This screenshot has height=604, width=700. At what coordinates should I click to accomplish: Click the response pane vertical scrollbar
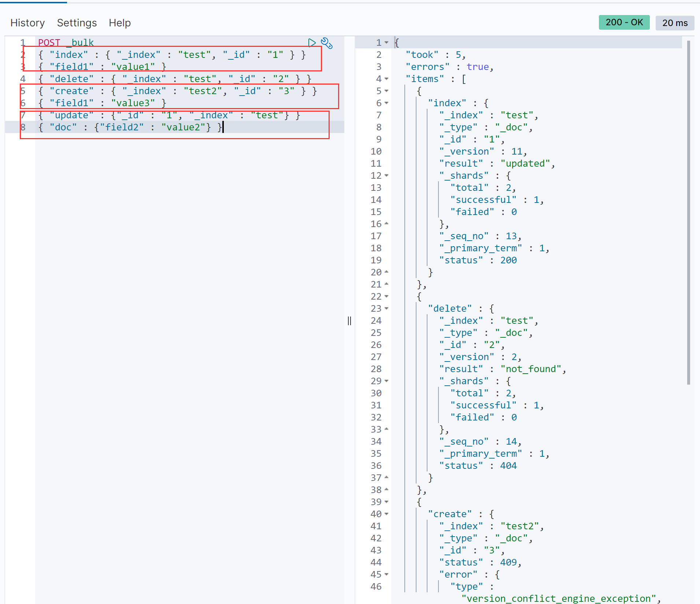[689, 212]
